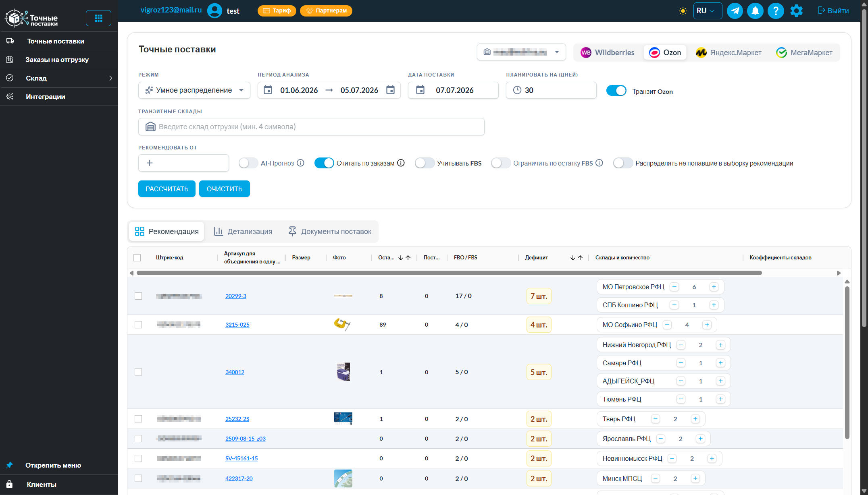Click the info icon next to AI-Прогноз

click(300, 163)
